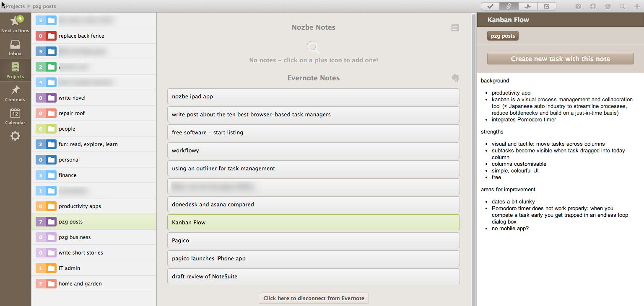The height and width of the screenshot is (306, 644).
Task: Open the IT admin project
Action: click(94, 268)
